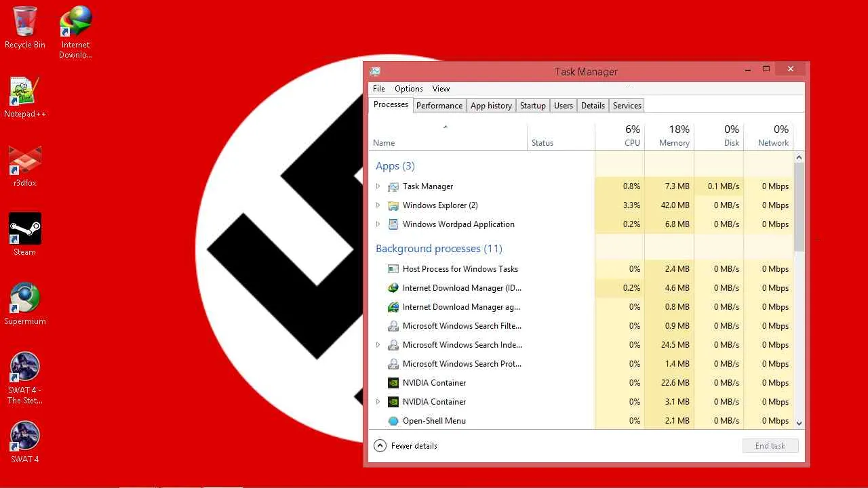Select the Internet Download Manager desktop shortcut

(x=75, y=33)
